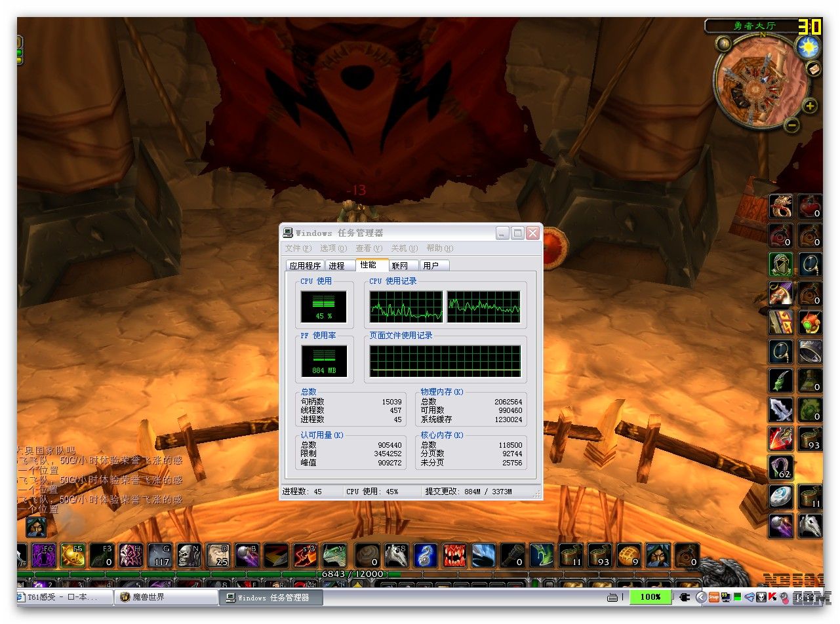Open the 关机 (Shut Down) menu
840x624 pixels.
404,248
